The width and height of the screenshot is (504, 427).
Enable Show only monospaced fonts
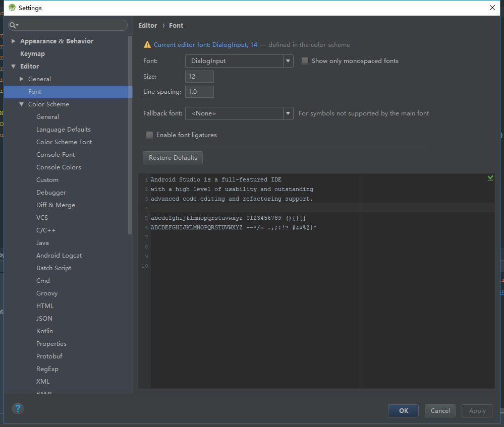pyautogui.click(x=305, y=60)
